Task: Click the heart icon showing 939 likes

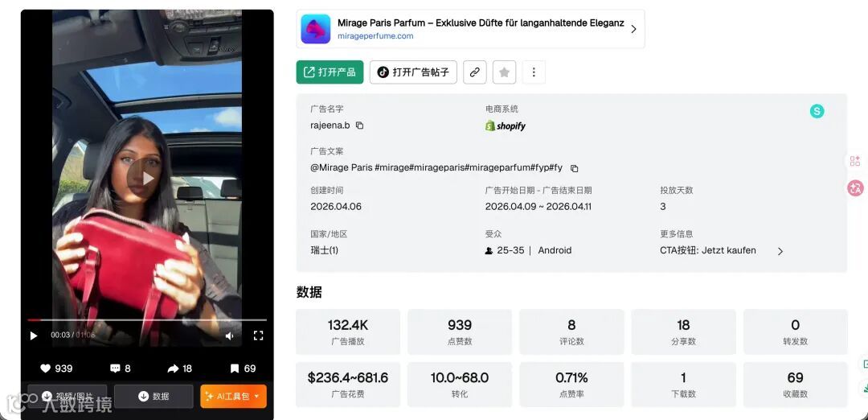Action: [45, 369]
